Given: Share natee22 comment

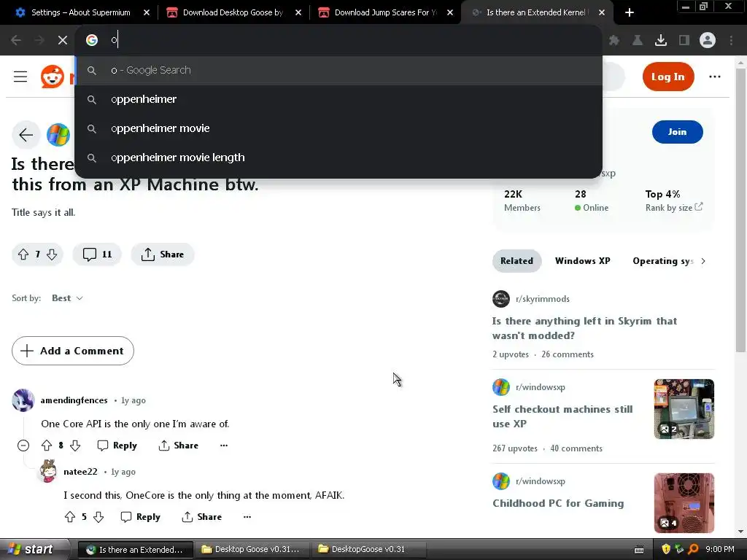Looking at the screenshot, I should (201, 517).
